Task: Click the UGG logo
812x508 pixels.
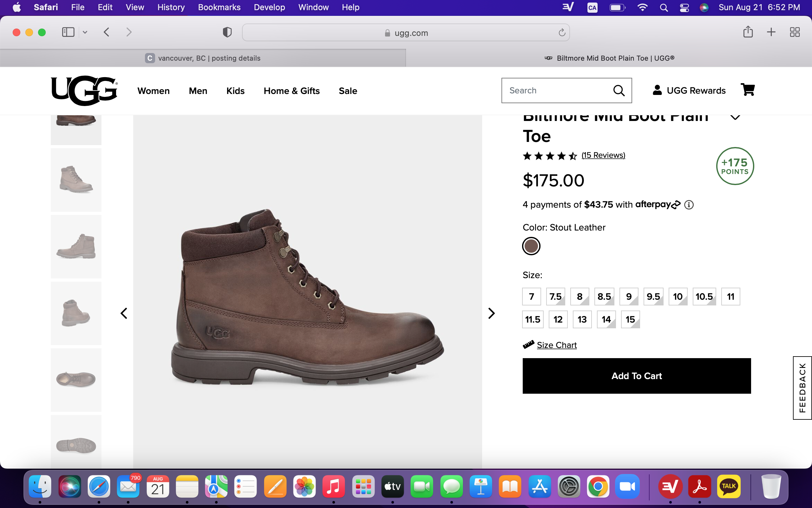Action: 84,90
